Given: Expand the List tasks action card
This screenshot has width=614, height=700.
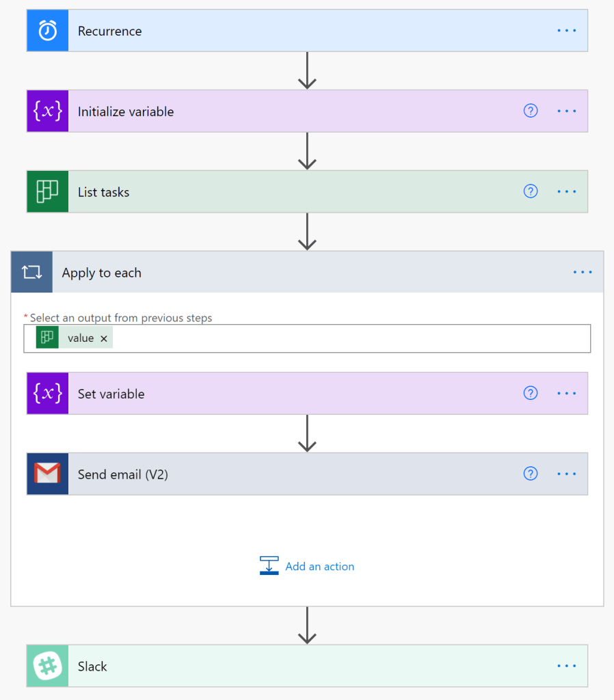Looking at the screenshot, I should pos(273,192).
